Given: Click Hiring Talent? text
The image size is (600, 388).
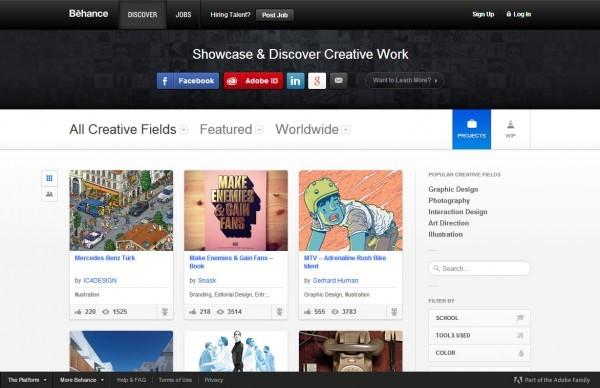Looking at the screenshot, I should (230, 15).
